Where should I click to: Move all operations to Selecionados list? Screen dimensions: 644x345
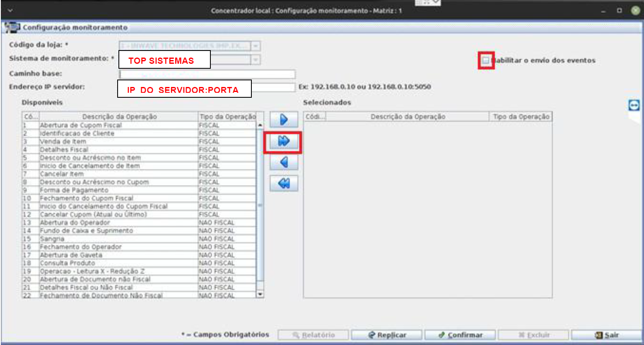coord(284,142)
